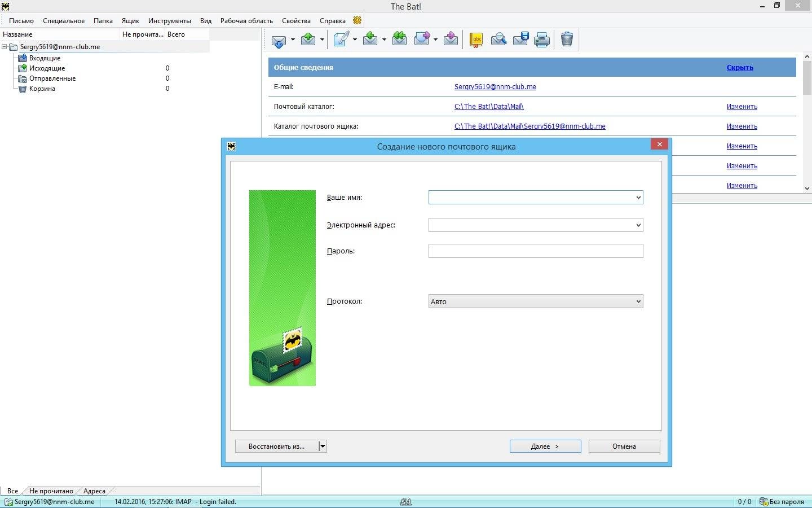Create a new message with the quill icon
The width and height of the screenshot is (812, 508).
pyautogui.click(x=341, y=39)
